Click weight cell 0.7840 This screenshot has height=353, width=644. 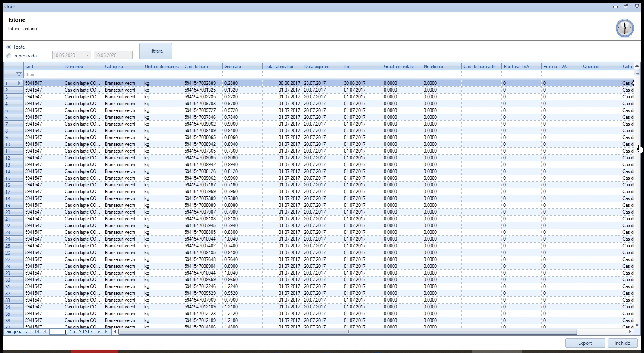[x=242, y=117]
